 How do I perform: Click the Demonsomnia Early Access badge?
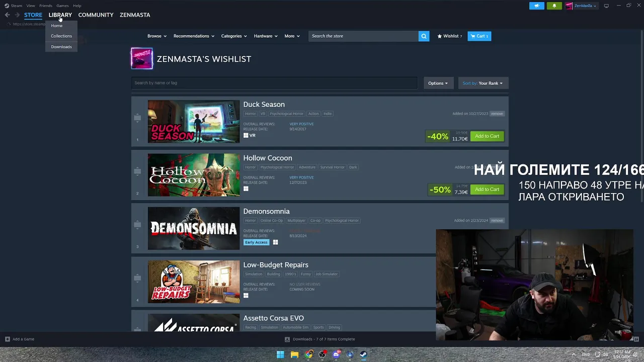pyautogui.click(x=256, y=242)
